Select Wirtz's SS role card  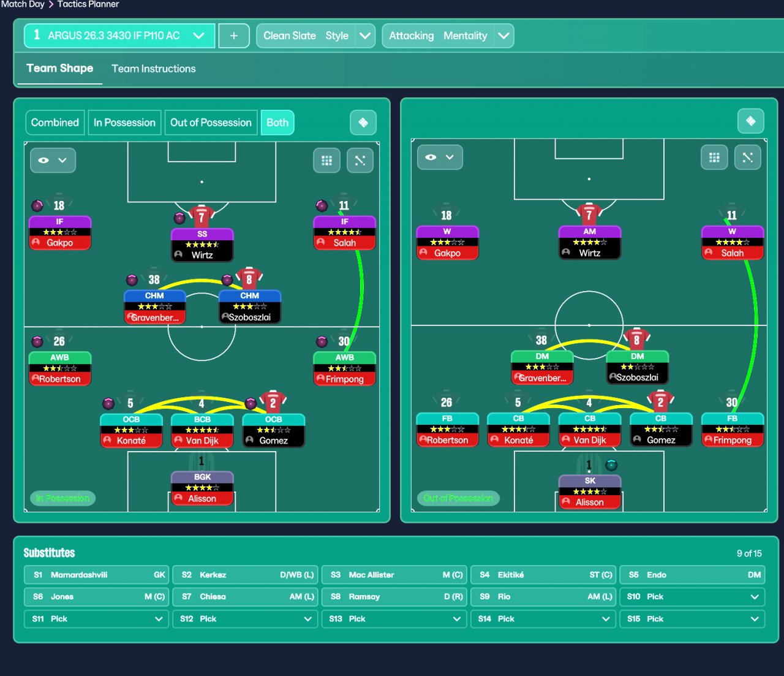pyautogui.click(x=202, y=245)
